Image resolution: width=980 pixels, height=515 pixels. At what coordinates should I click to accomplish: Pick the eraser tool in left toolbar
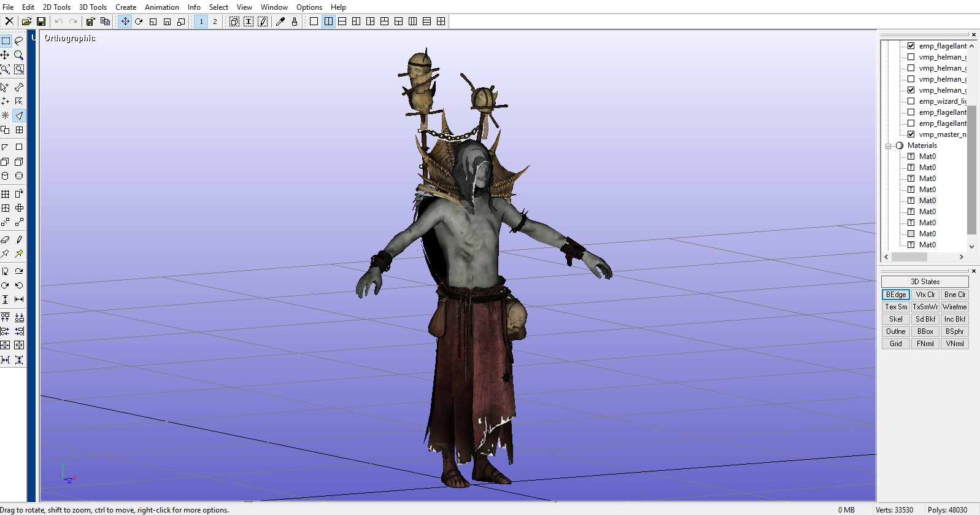tap(5, 239)
